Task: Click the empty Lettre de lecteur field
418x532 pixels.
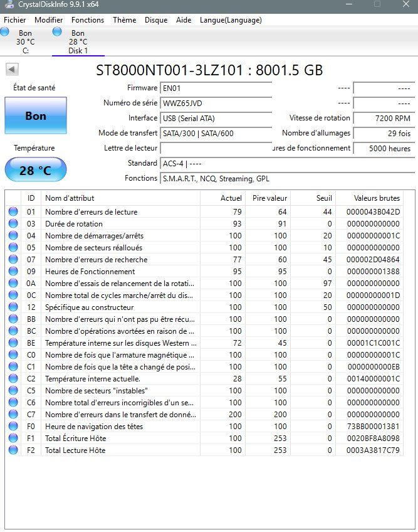Action: [x=216, y=148]
